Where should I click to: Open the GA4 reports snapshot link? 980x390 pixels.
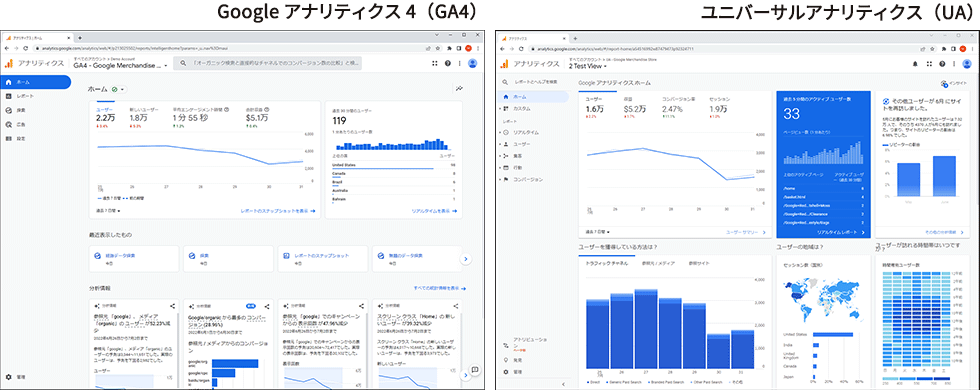pos(278,211)
